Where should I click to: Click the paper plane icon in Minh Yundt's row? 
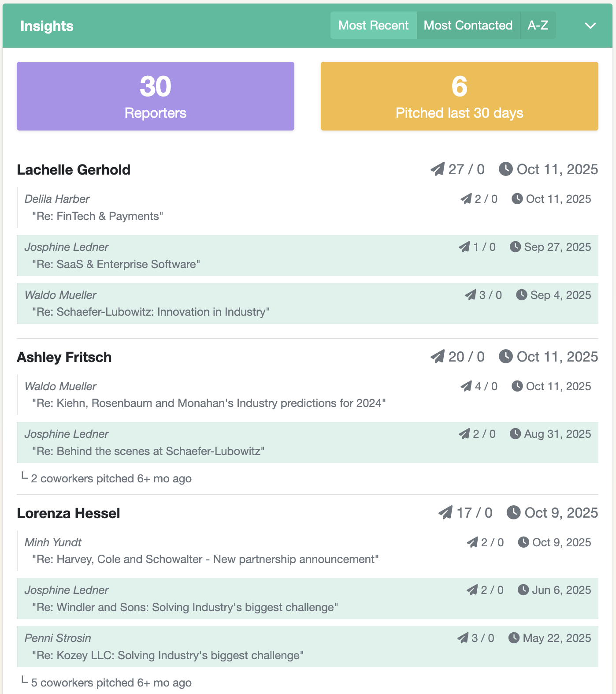pos(472,542)
